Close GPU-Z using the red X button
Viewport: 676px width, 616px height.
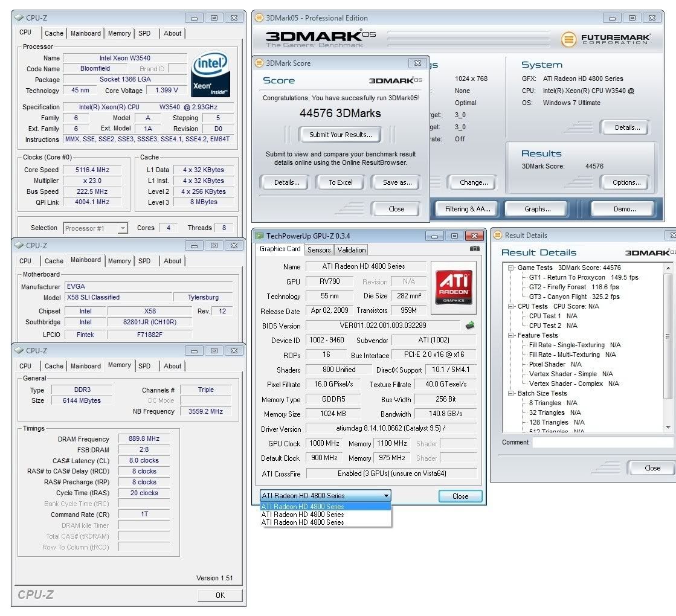click(x=474, y=236)
